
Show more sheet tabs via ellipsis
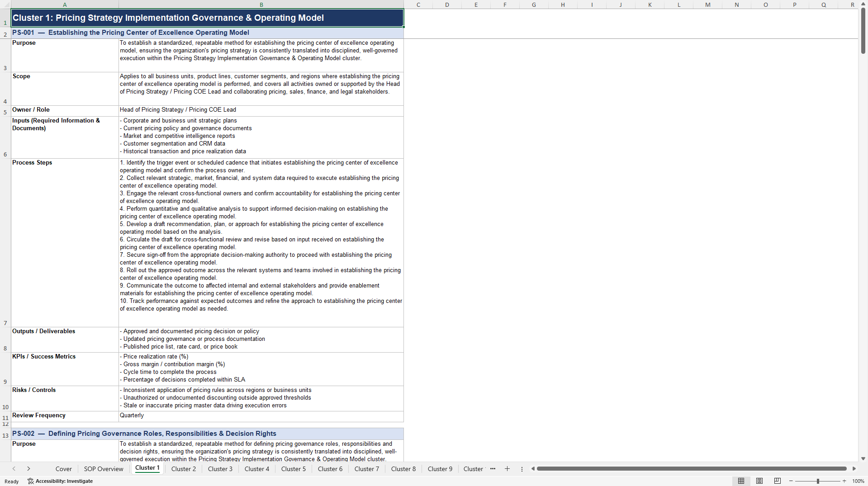click(493, 469)
